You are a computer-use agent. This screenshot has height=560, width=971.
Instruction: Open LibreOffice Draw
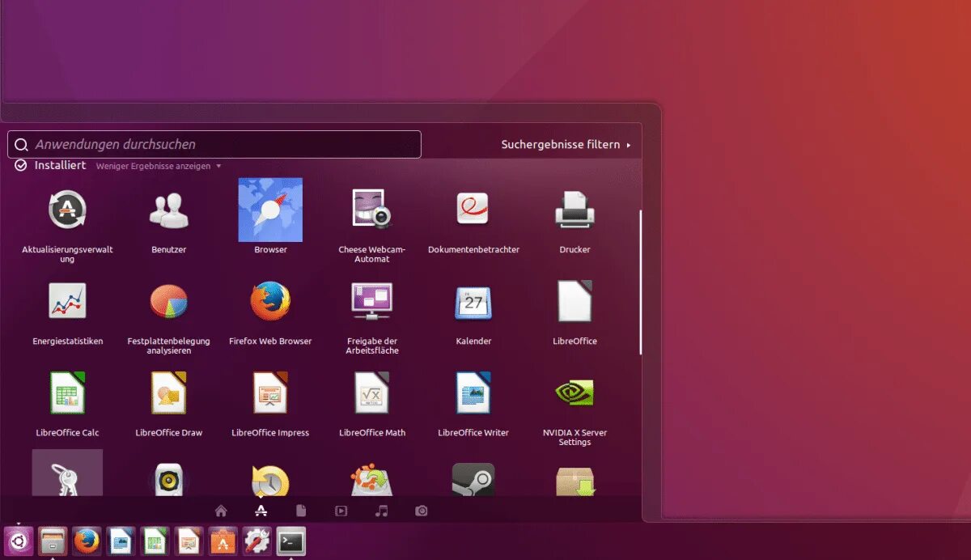(x=168, y=393)
